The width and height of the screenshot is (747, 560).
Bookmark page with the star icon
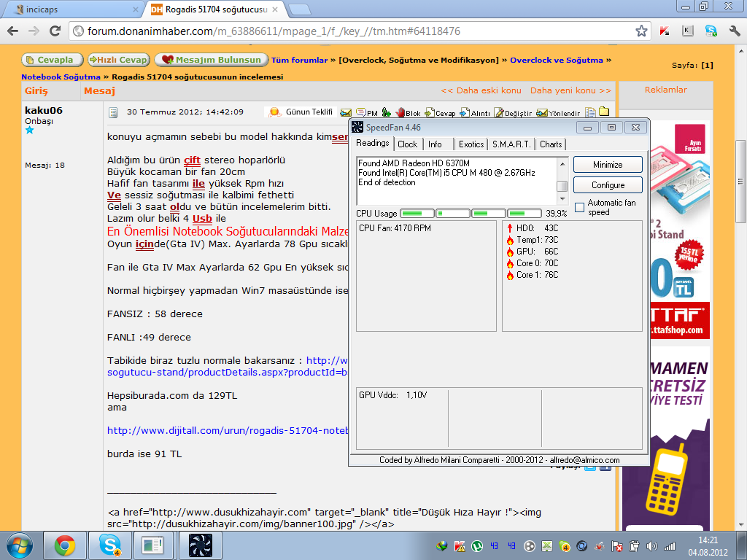pos(641,31)
